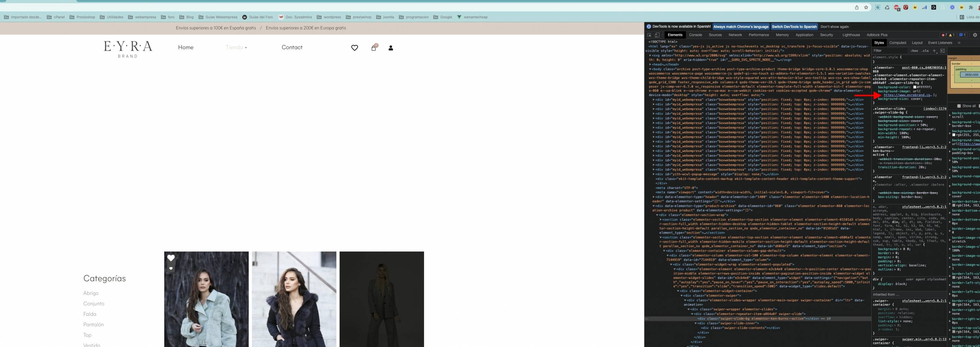Follow the eyrabrand background-image URL link

click(x=907, y=95)
